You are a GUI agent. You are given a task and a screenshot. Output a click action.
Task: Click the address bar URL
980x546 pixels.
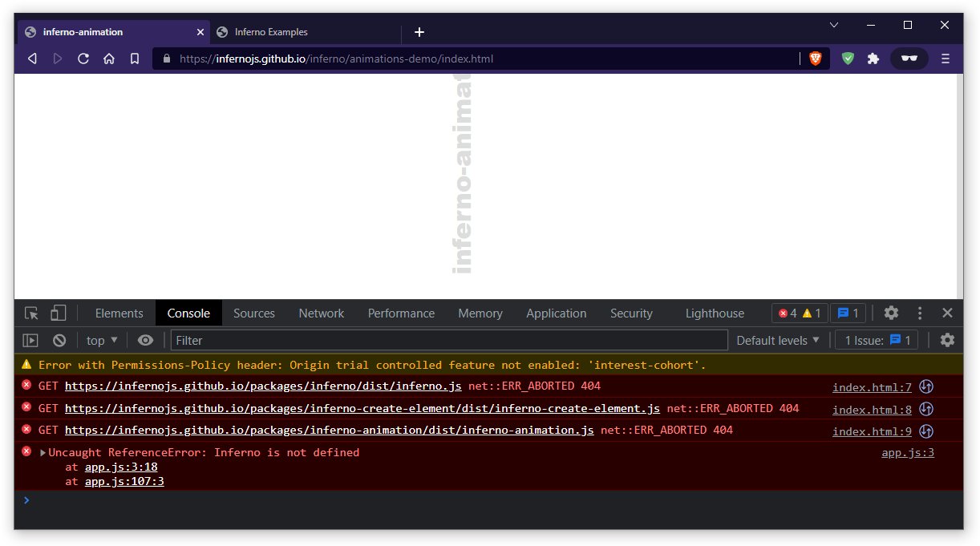(336, 59)
